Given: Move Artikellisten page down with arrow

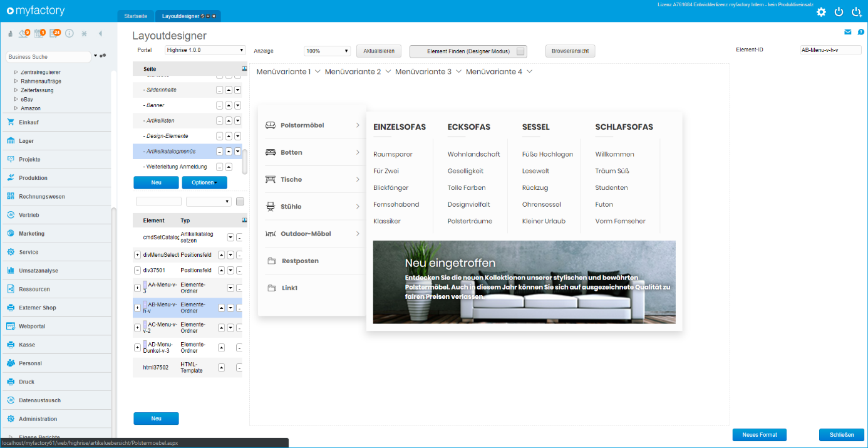Looking at the screenshot, I should (x=238, y=121).
